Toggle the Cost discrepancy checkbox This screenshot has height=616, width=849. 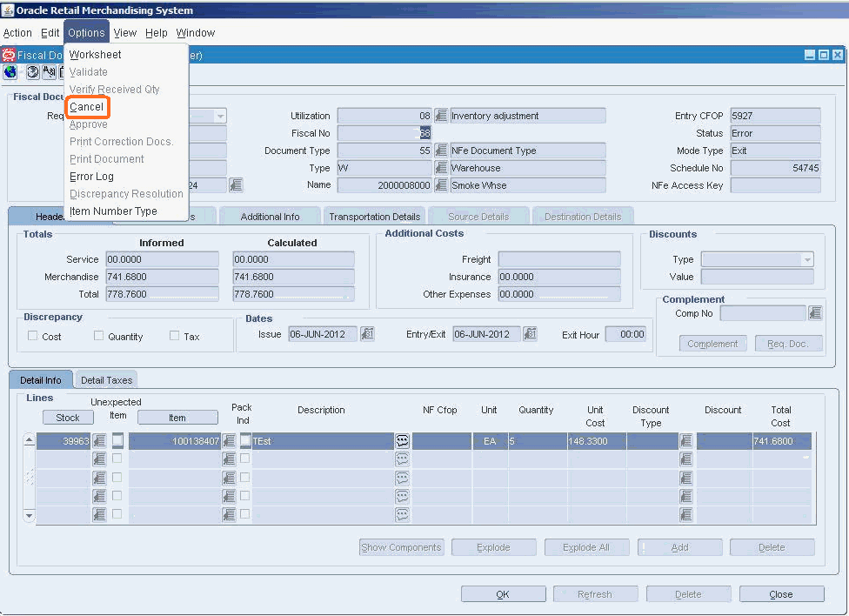[32, 335]
